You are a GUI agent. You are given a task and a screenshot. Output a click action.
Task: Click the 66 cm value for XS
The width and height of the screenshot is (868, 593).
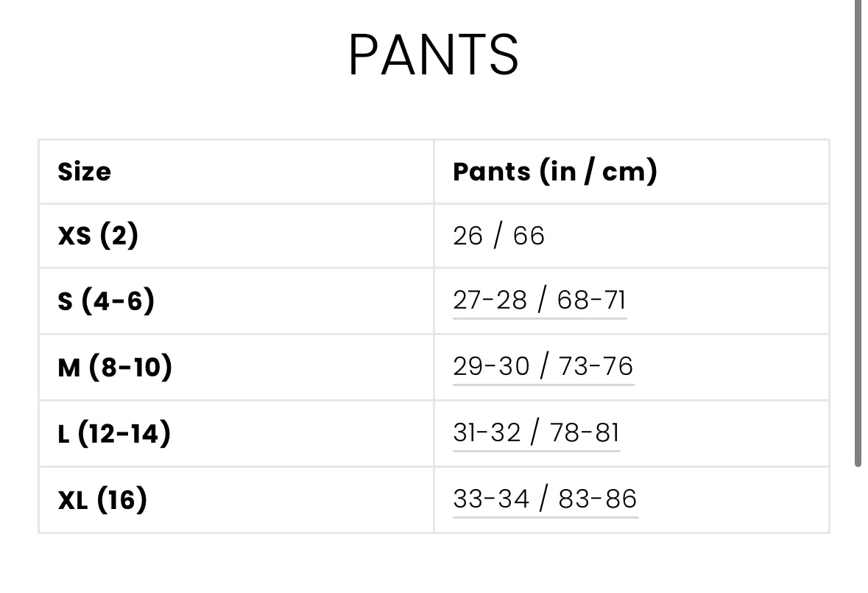pyautogui.click(x=529, y=236)
